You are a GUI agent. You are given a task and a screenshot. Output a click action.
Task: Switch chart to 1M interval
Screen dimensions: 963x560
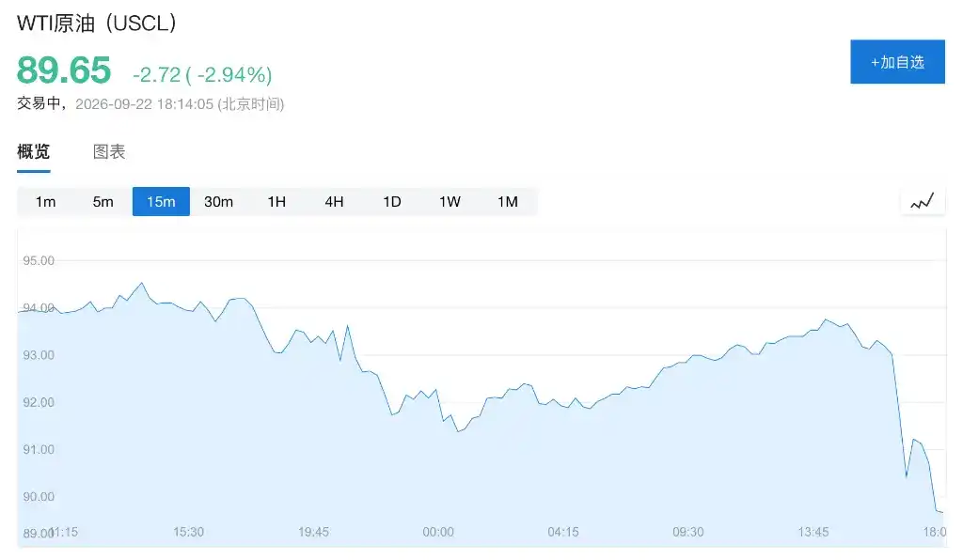(x=508, y=202)
